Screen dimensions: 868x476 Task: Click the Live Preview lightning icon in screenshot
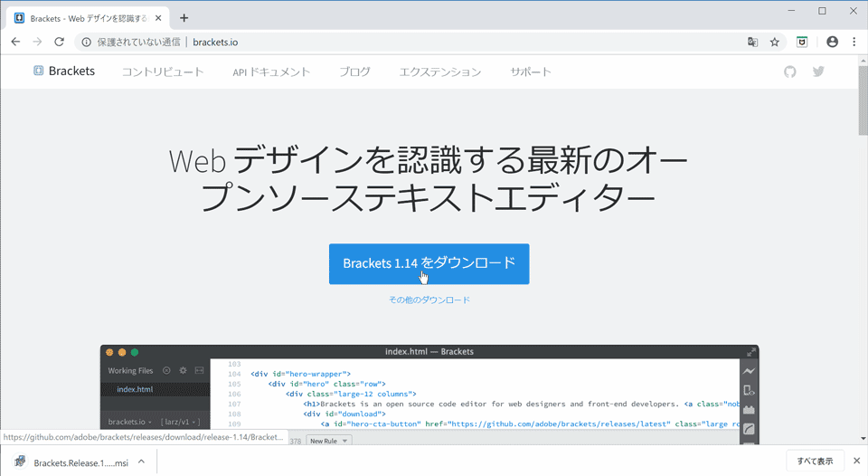(749, 371)
